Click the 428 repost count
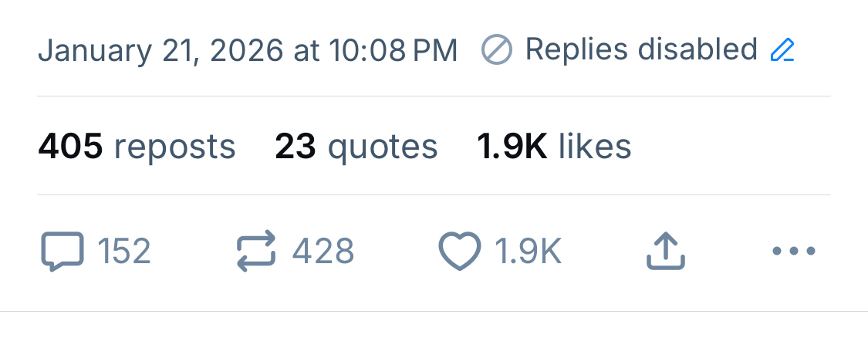 (x=323, y=252)
